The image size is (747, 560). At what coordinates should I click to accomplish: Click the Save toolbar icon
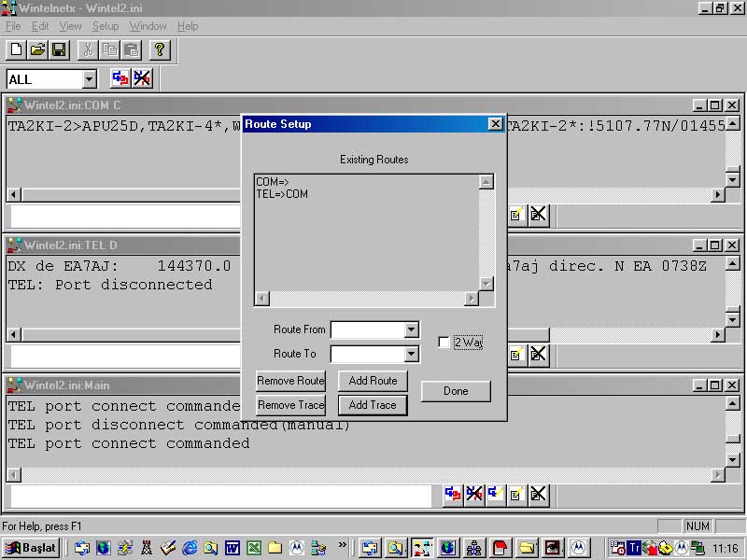coord(59,49)
